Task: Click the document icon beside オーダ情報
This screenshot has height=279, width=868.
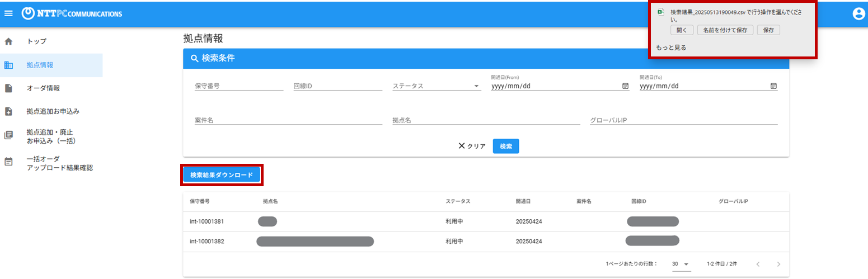Action: click(x=8, y=88)
